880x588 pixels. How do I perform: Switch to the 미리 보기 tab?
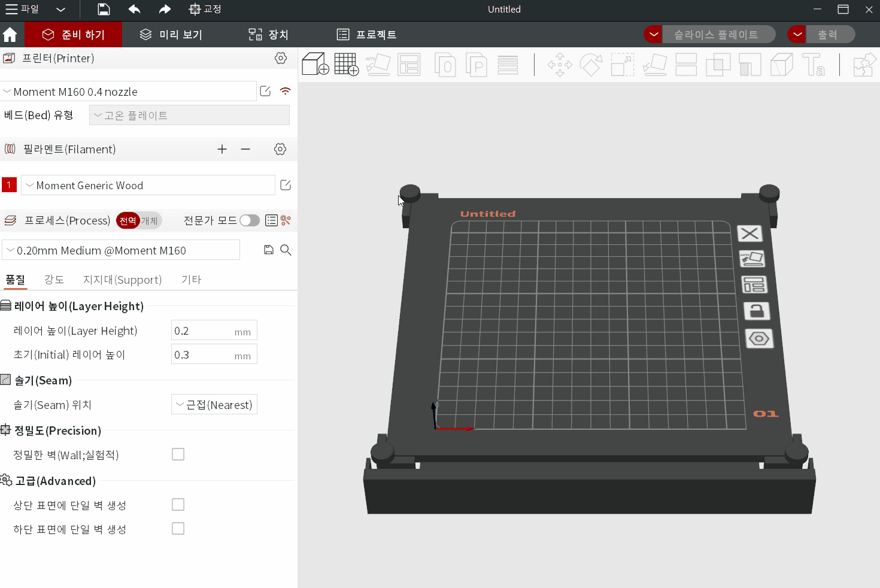(x=171, y=35)
